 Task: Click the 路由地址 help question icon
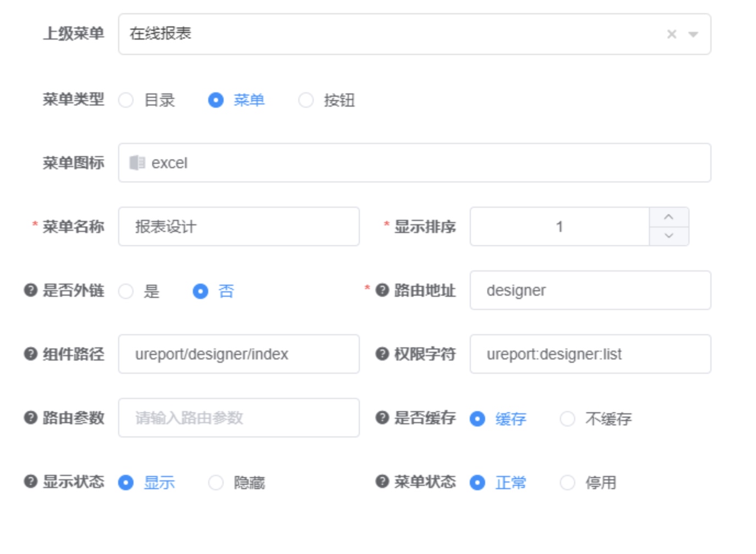point(382,290)
